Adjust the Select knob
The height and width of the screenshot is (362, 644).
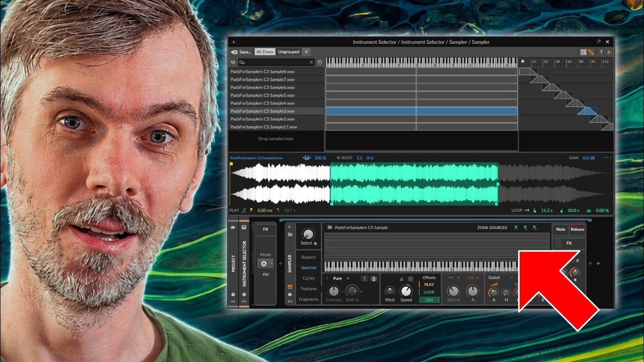click(308, 234)
